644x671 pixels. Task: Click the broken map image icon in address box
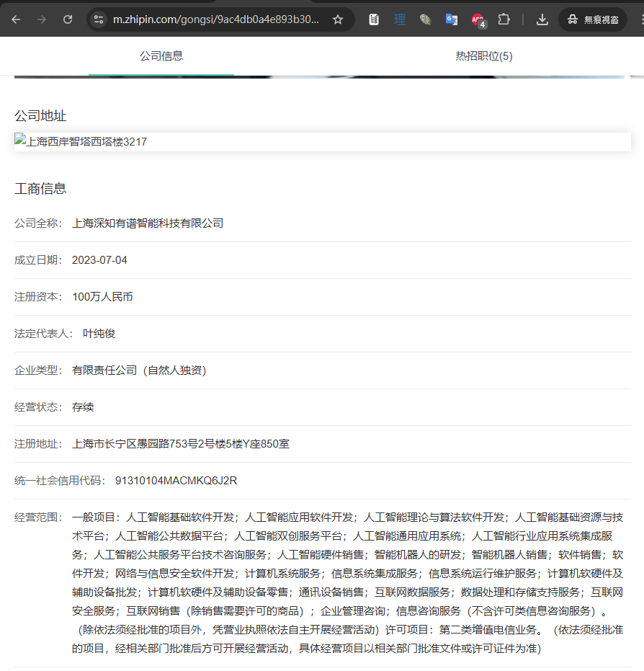(20, 139)
